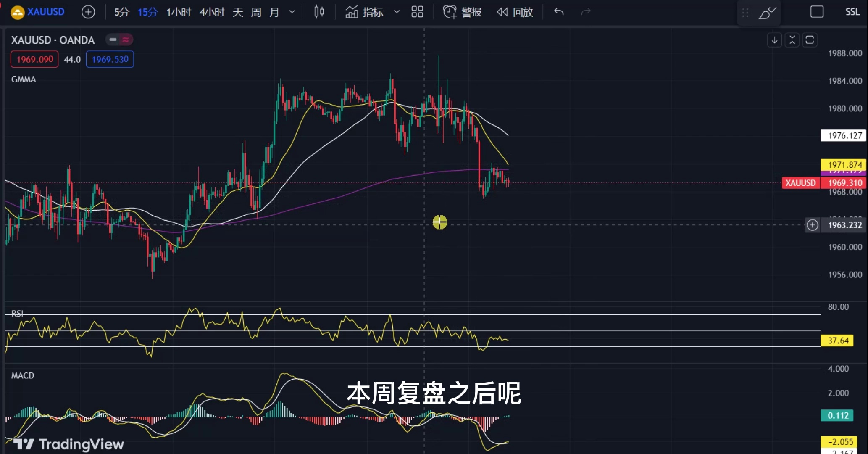Click the add symbol plus icon

click(x=88, y=12)
